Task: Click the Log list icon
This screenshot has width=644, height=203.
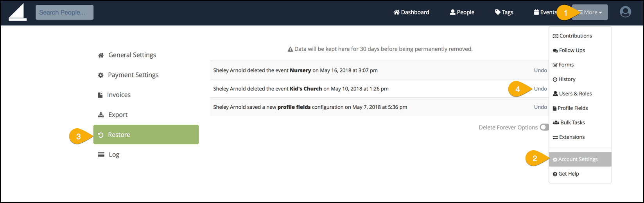Action: 101,154
